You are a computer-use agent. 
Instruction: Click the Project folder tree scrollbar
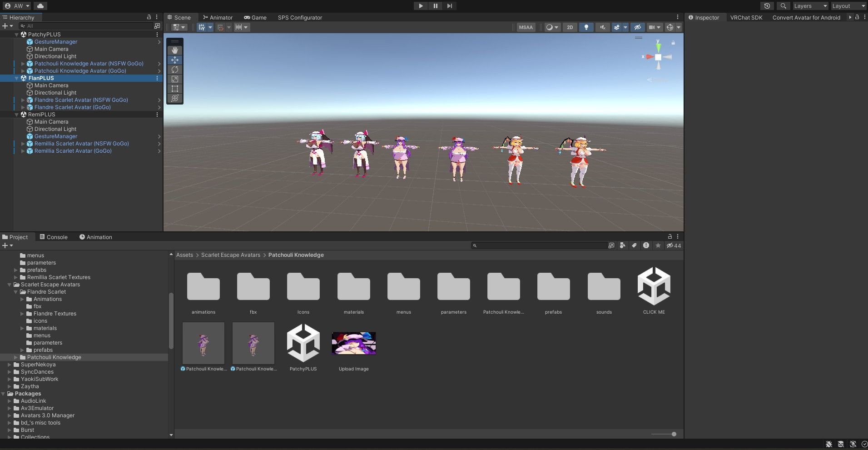click(171, 321)
